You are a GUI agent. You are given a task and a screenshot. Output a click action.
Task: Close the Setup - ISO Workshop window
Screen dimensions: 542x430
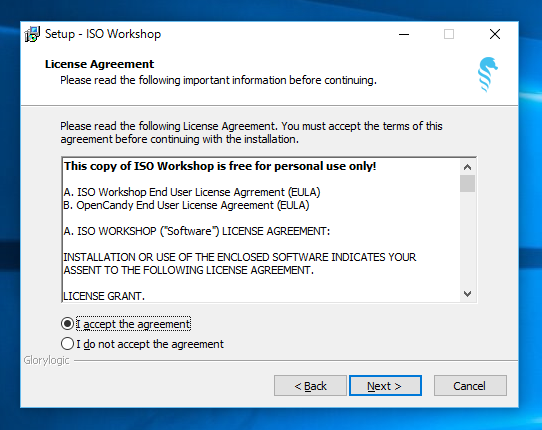point(495,34)
